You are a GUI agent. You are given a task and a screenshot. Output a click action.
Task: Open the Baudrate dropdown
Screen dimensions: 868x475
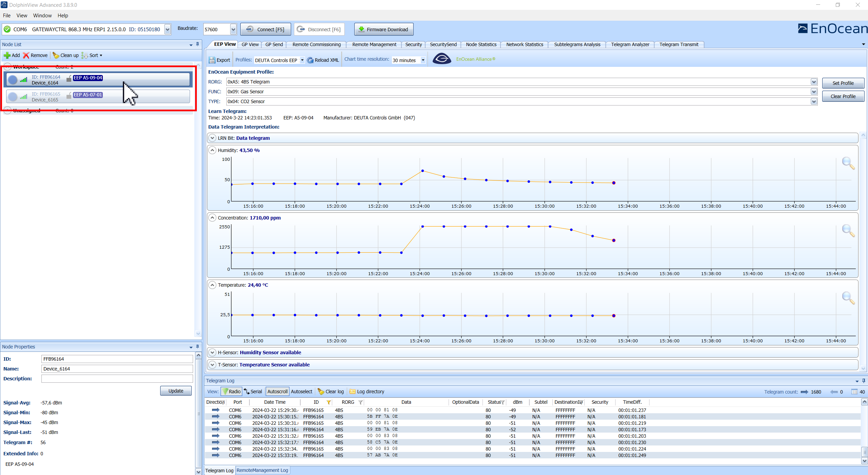pyautogui.click(x=233, y=29)
